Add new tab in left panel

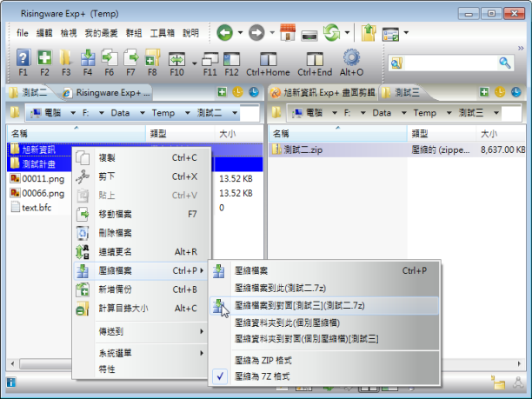coord(222,92)
